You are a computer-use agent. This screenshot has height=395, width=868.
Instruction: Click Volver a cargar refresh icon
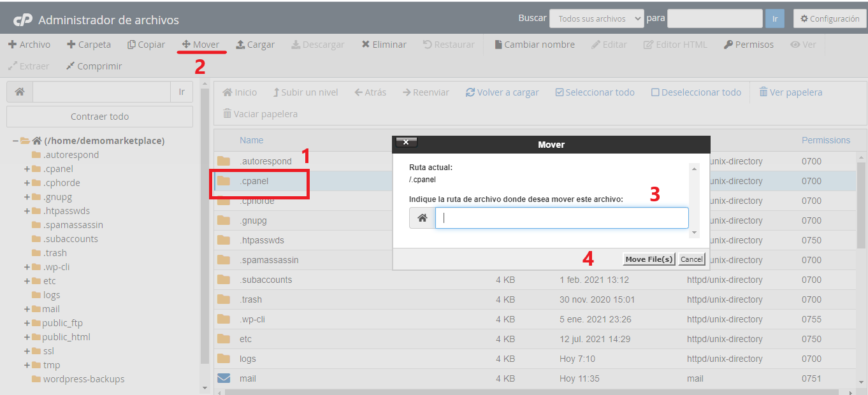(x=470, y=92)
